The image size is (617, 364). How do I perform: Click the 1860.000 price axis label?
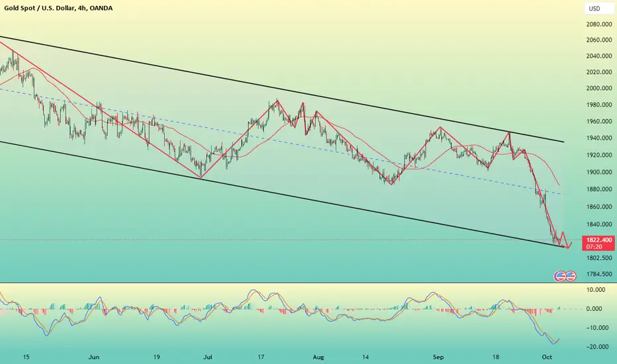coord(599,206)
